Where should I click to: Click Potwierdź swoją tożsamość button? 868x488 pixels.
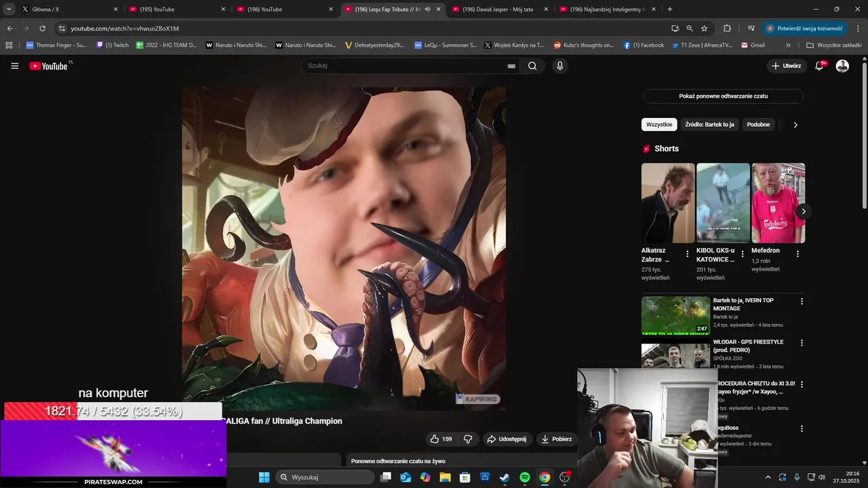coord(805,28)
